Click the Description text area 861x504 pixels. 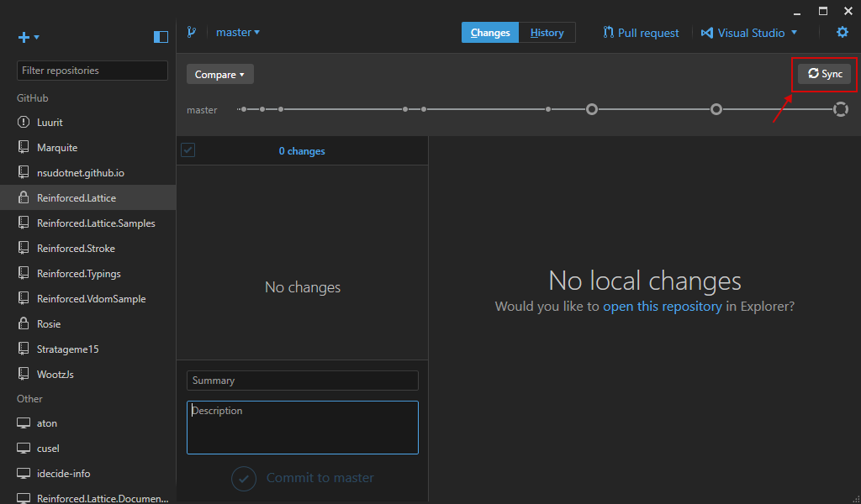303,428
